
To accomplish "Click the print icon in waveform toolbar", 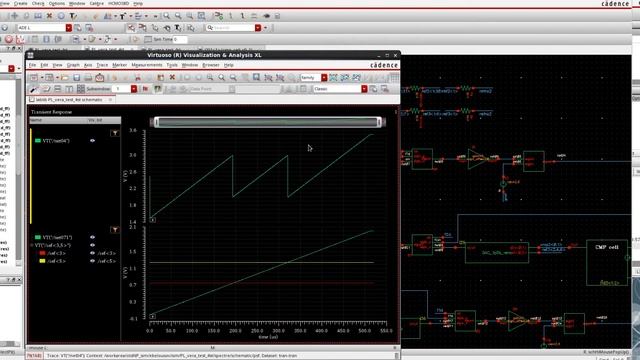I will click(88, 78).
